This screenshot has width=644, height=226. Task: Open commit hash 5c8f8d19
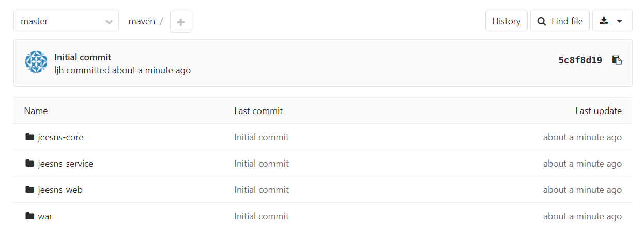point(580,60)
